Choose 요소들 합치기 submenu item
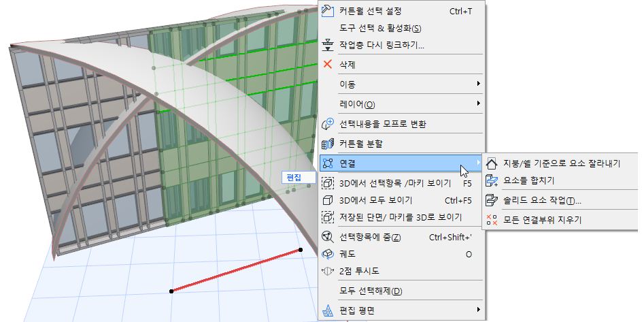 pos(560,180)
